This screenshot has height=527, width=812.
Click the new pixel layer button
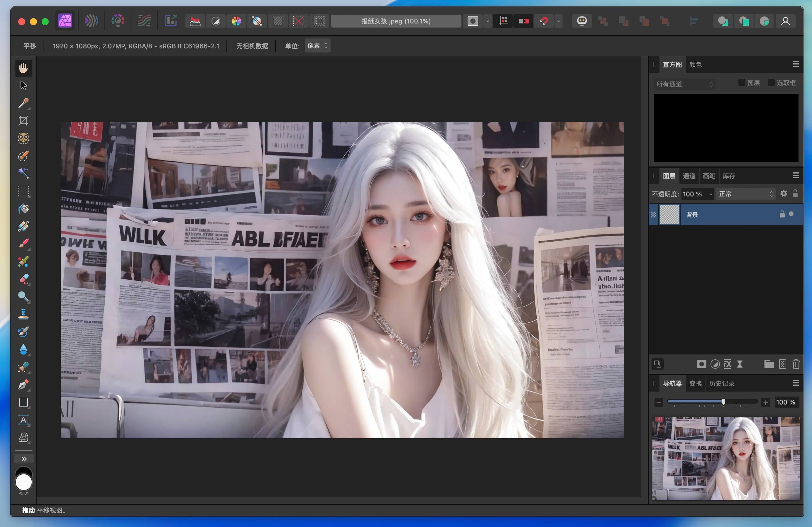pos(783,364)
